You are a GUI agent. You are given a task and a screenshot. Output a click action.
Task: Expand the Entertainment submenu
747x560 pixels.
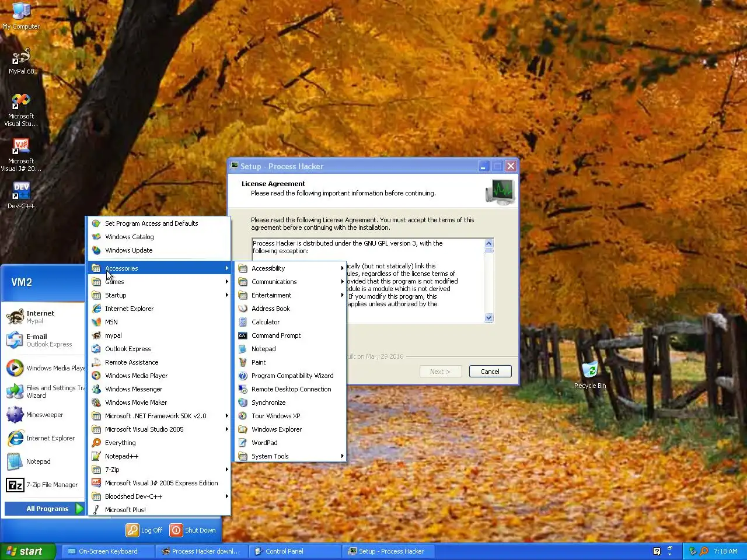(291, 295)
